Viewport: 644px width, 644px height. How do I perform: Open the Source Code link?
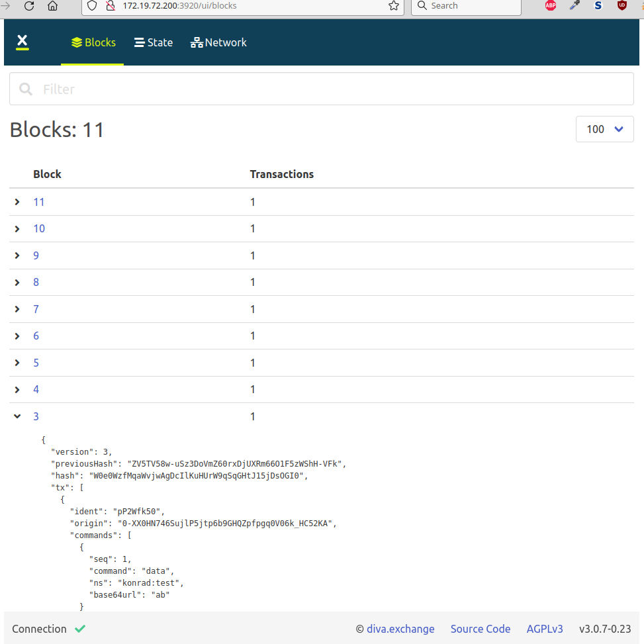click(480, 629)
